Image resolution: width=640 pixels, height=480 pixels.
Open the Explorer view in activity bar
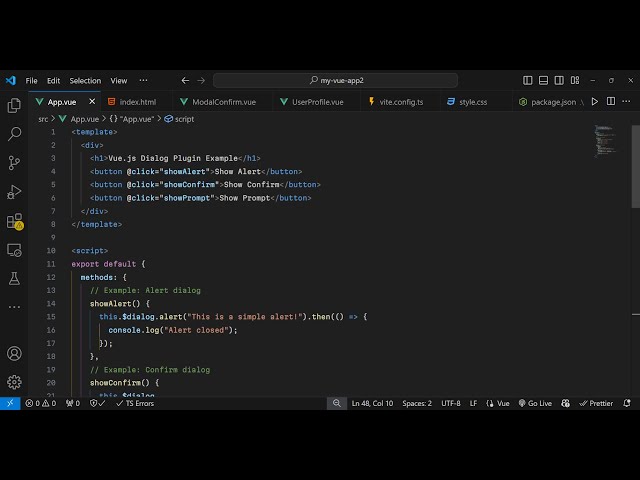pos(14,105)
